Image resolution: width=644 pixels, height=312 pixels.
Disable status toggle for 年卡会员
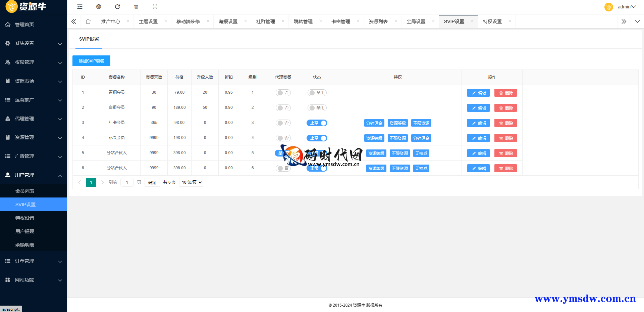317,123
